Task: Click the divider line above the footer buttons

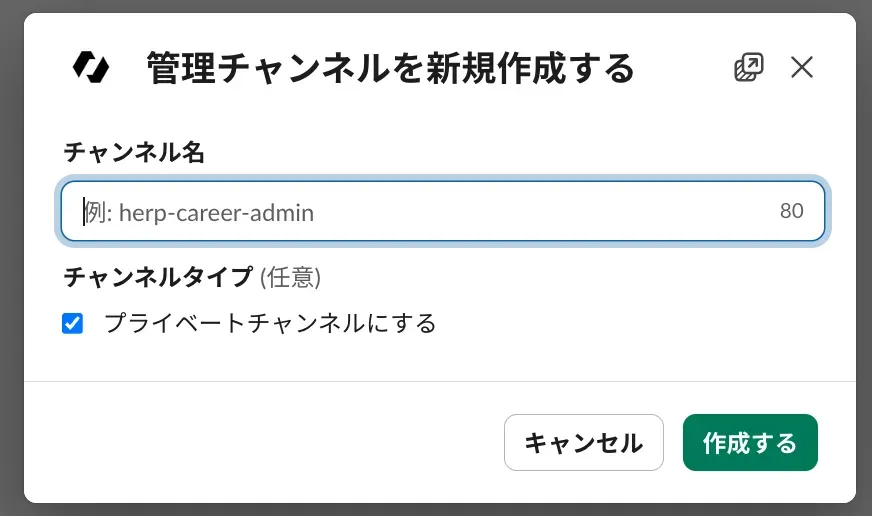Action: (x=440, y=381)
